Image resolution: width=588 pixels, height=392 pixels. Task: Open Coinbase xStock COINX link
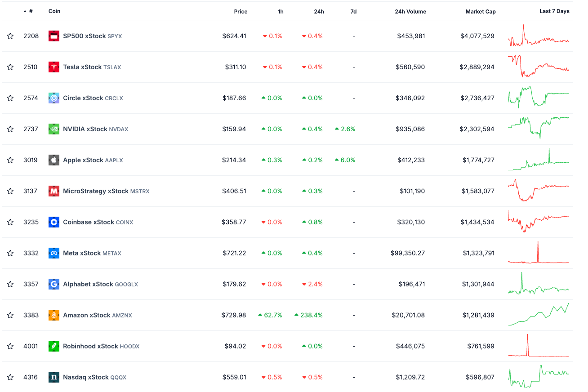tap(98, 222)
